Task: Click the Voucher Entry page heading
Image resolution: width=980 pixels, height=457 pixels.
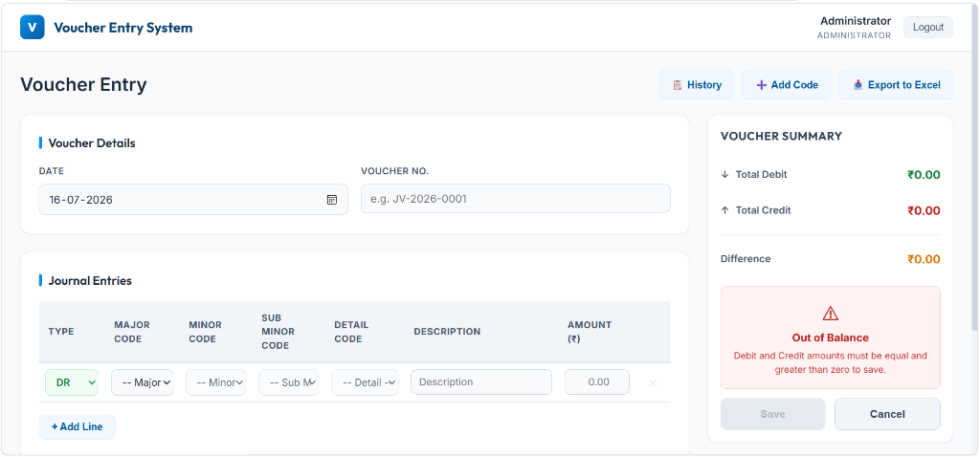Action: pyautogui.click(x=83, y=85)
